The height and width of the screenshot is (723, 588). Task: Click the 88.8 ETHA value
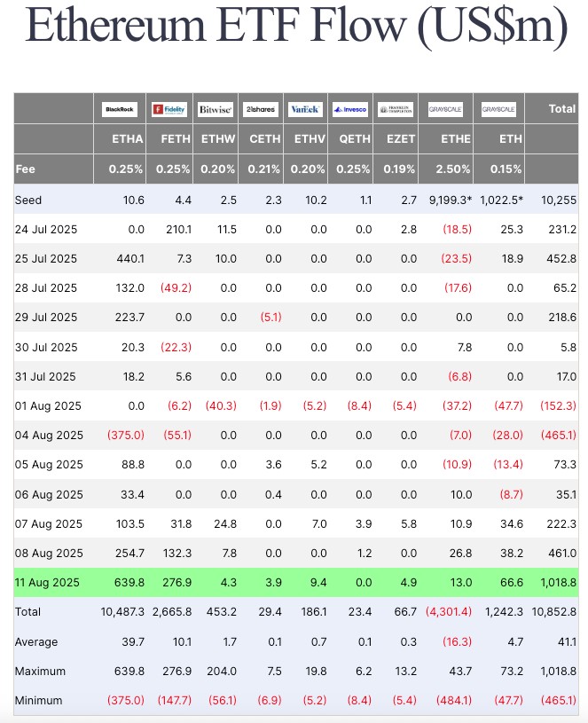click(133, 464)
